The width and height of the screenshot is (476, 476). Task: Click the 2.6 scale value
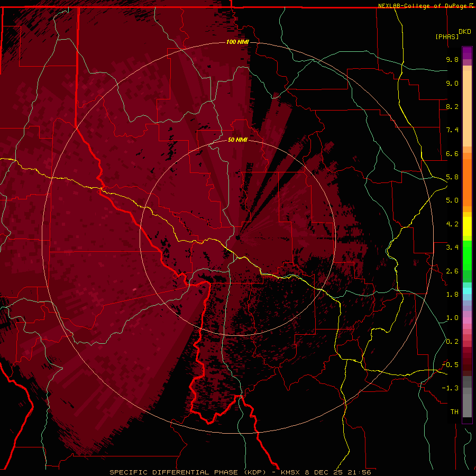(452, 271)
